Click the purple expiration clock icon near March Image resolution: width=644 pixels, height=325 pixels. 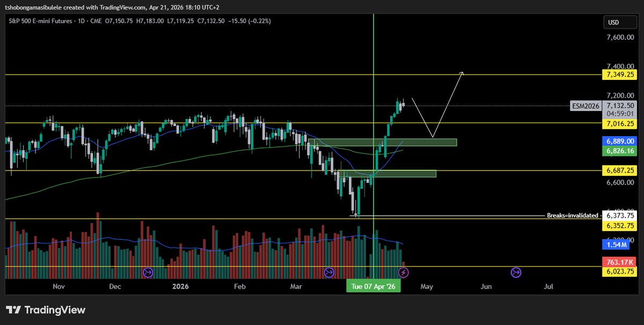tap(329, 272)
